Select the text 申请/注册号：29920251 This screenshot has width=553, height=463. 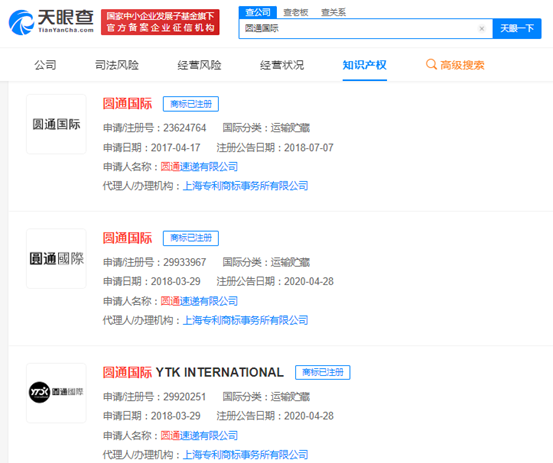154,397
